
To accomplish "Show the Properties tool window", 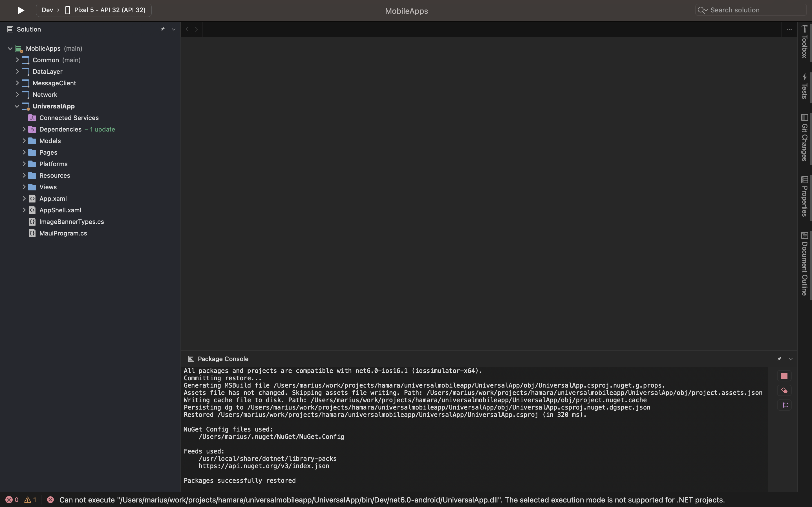I will point(805,196).
